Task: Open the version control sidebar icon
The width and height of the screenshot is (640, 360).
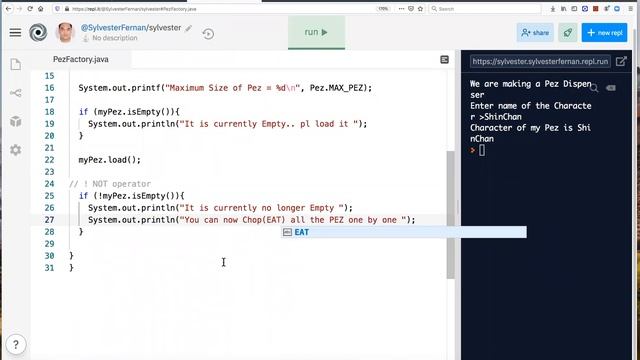Action: (x=16, y=93)
